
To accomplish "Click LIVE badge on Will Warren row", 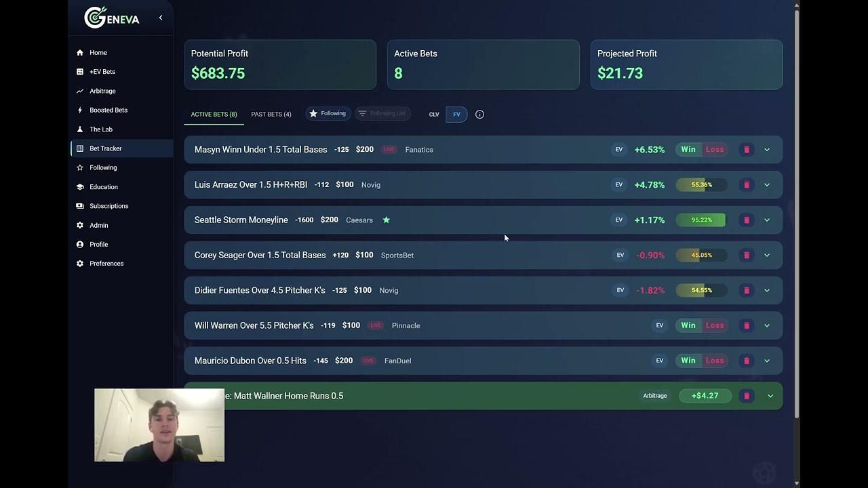I will (x=375, y=326).
